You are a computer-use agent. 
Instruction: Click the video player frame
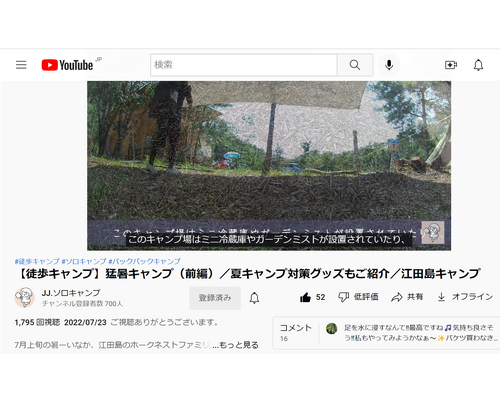[269, 166]
